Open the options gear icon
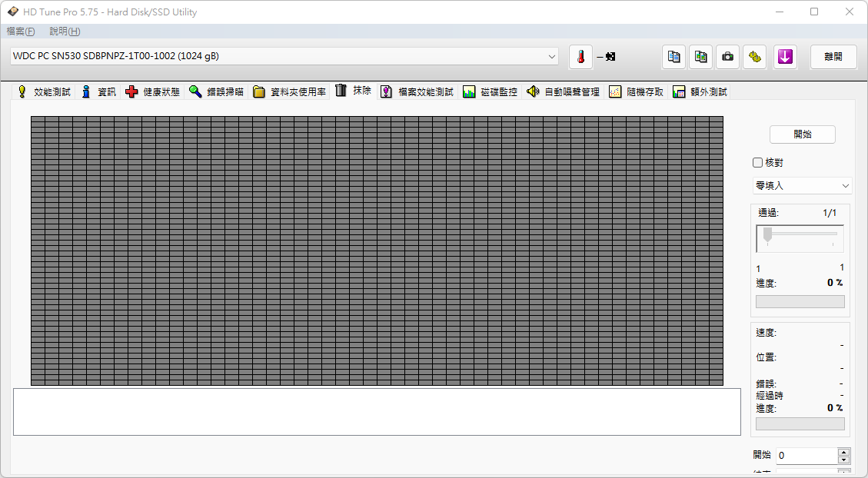 pos(754,56)
